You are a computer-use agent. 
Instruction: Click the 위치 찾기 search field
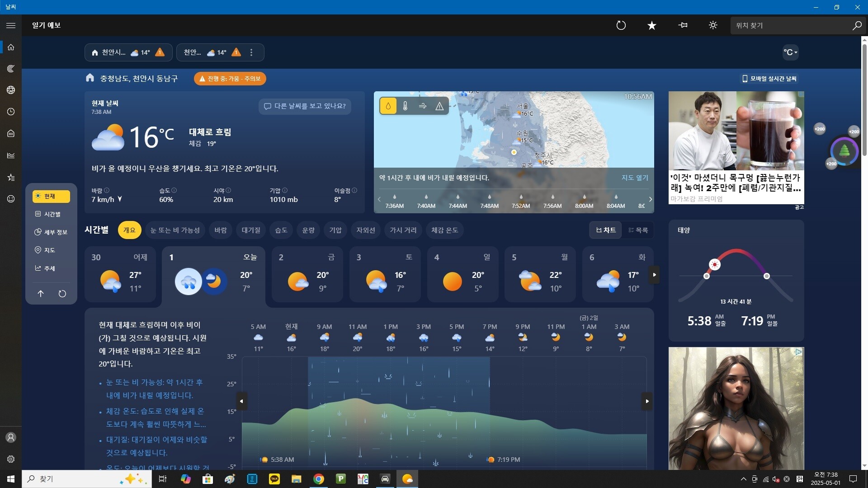[x=791, y=25]
